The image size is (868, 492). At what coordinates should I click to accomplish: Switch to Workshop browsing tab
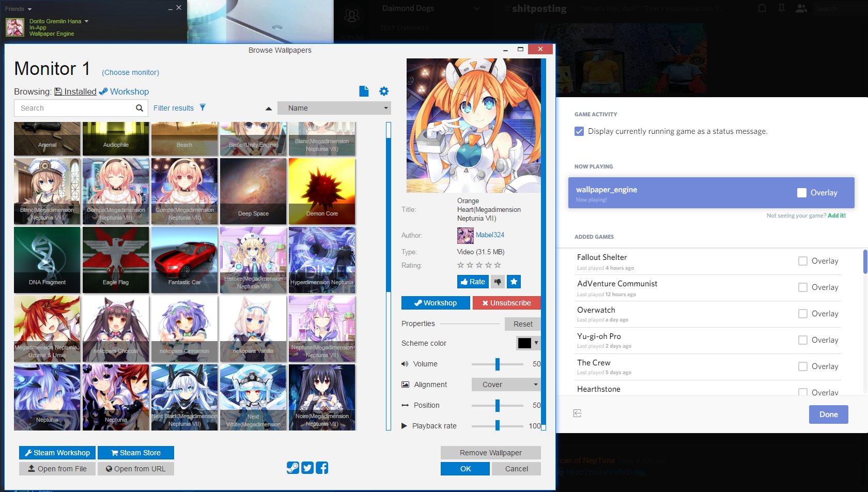pos(124,91)
